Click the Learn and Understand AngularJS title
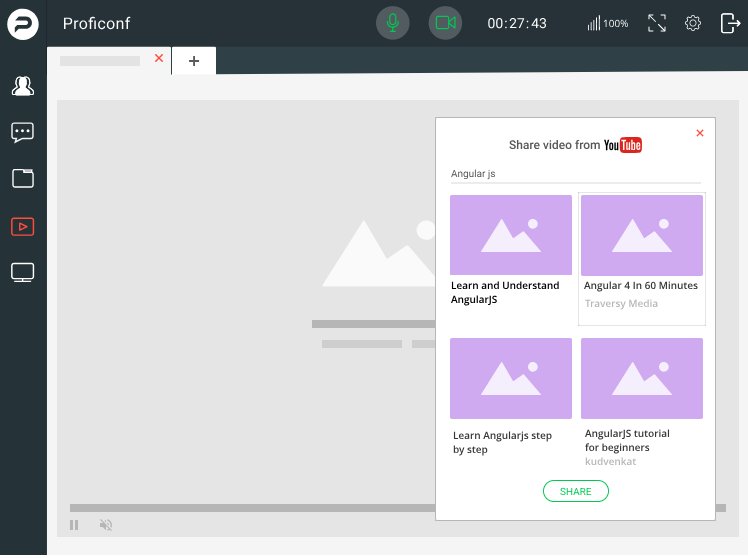Screen dimensions: 748x558 [505, 292]
